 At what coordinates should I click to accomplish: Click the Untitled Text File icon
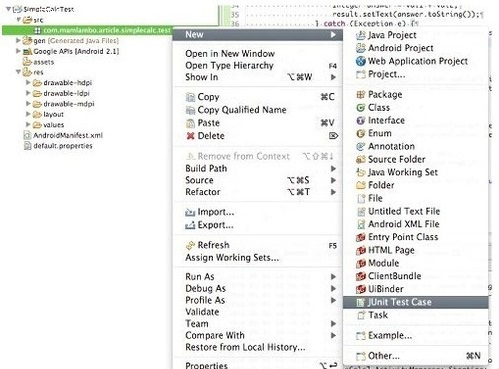click(361, 212)
